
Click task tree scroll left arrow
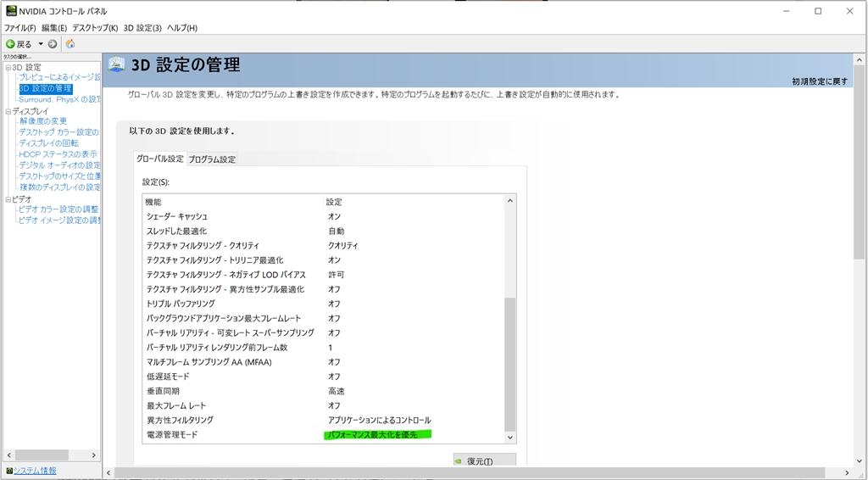pyautogui.click(x=8, y=455)
